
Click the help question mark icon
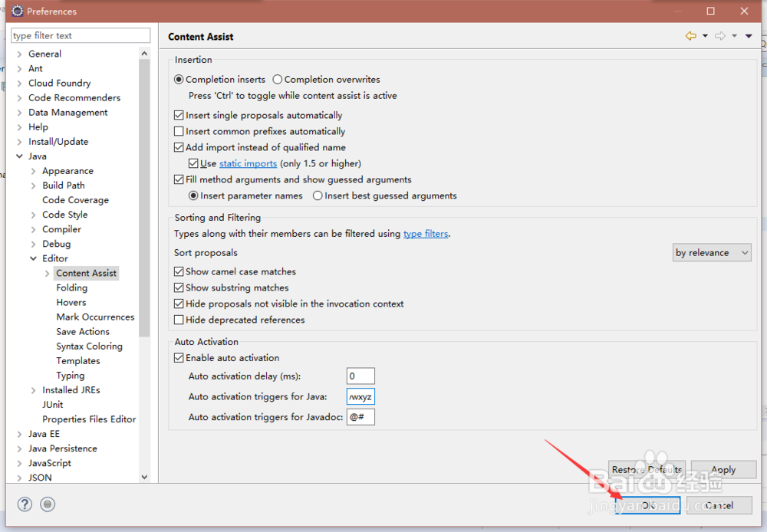pos(25,504)
